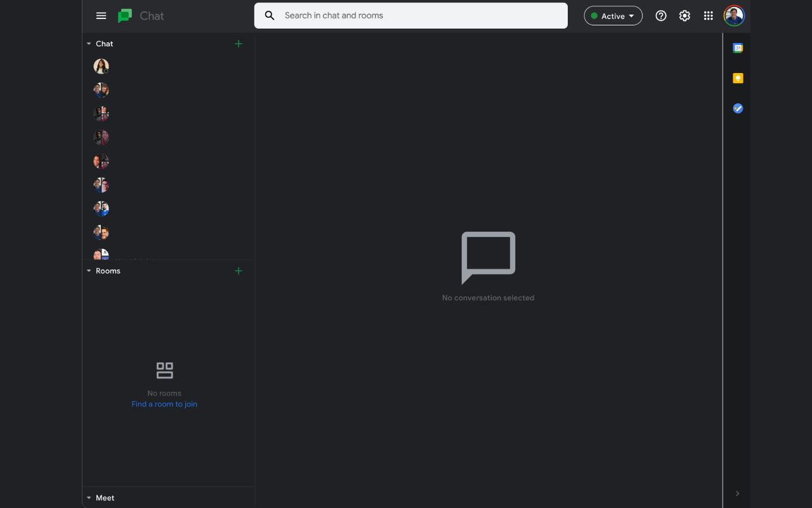812x508 pixels.
Task: Expand the Meet section
Action: click(x=89, y=498)
